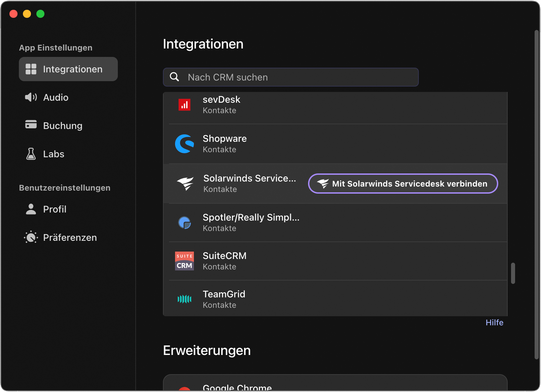Click Kontakte label under SuiteCRM
This screenshot has width=541, height=392.
[219, 267]
